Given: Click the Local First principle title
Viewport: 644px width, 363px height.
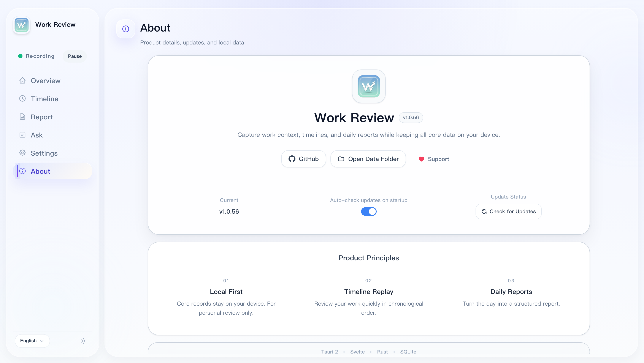Looking at the screenshot, I should tap(226, 292).
